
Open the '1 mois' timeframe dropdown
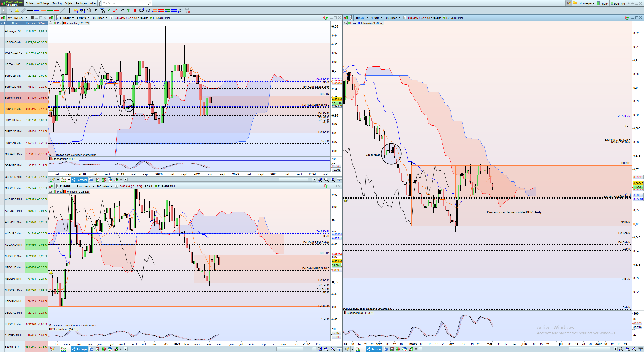[83, 18]
